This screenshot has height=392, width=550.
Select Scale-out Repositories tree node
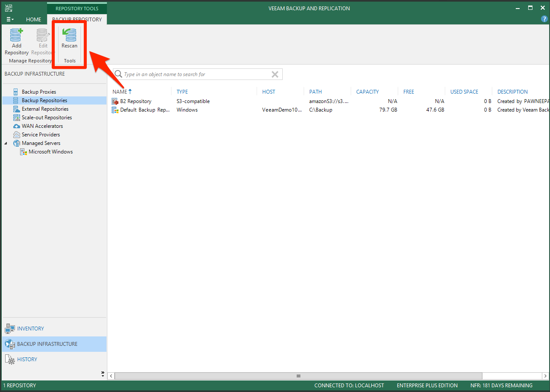pyautogui.click(x=47, y=118)
